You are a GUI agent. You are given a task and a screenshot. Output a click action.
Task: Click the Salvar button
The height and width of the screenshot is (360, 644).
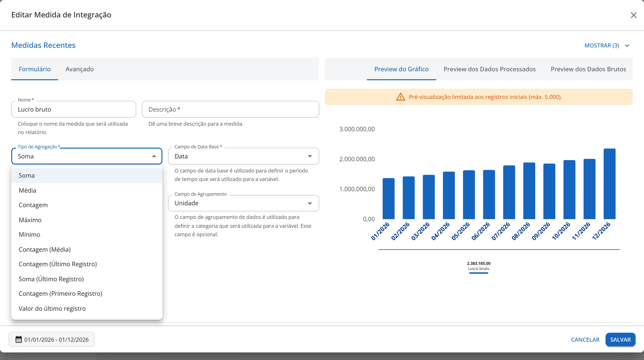click(x=620, y=340)
